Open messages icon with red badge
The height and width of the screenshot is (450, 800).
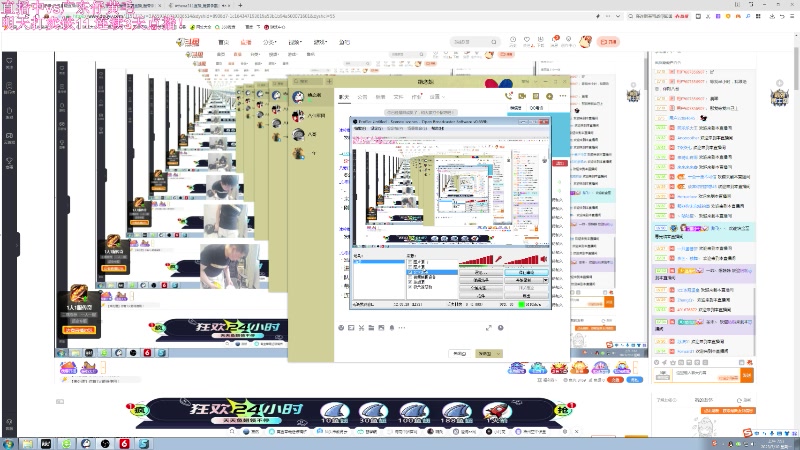[555, 40]
